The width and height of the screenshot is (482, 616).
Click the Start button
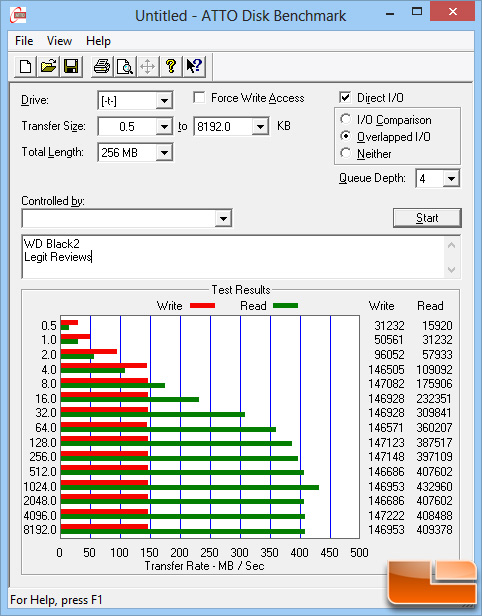427,218
